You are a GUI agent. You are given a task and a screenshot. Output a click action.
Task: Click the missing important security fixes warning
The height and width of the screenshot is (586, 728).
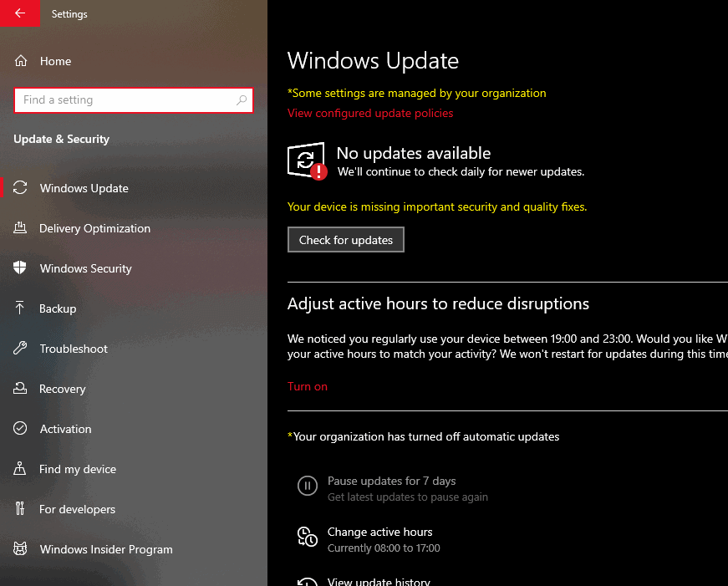pos(437,206)
